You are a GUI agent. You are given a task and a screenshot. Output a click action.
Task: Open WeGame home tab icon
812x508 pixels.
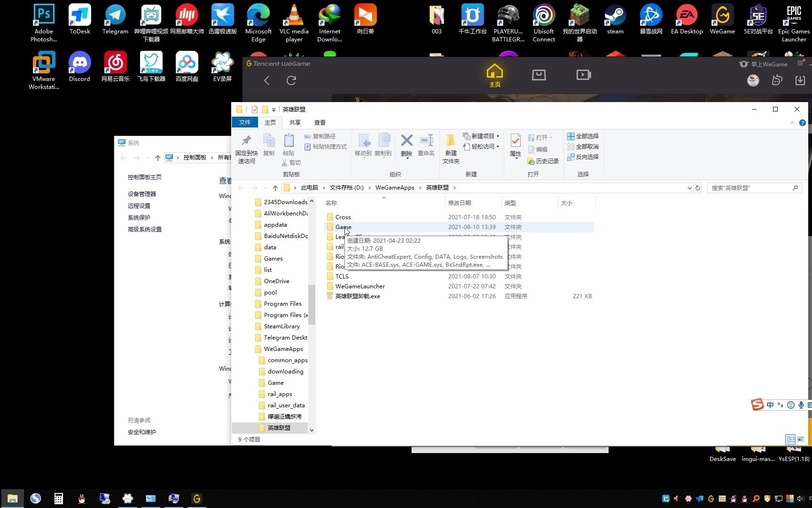pos(495,76)
